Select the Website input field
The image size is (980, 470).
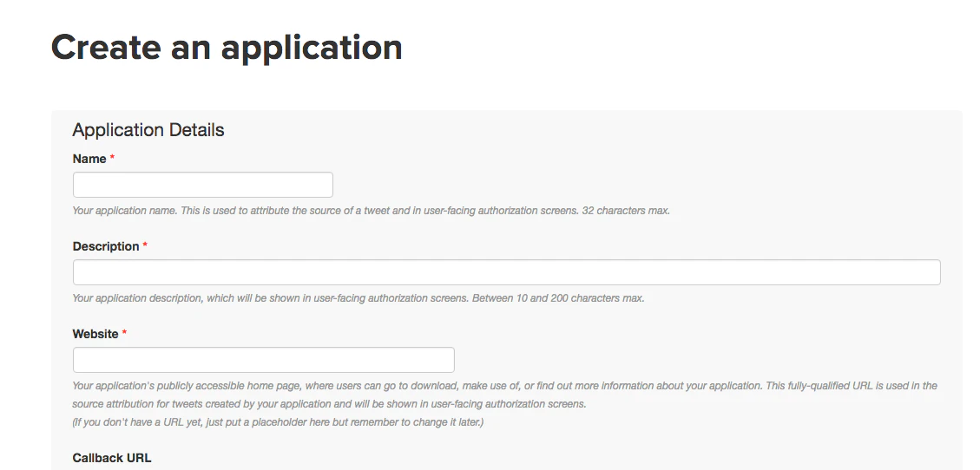(x=263, y=360)
